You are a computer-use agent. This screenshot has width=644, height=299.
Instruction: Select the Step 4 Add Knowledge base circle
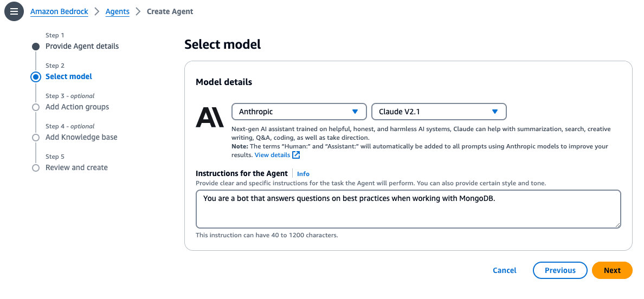pos(36,138)
